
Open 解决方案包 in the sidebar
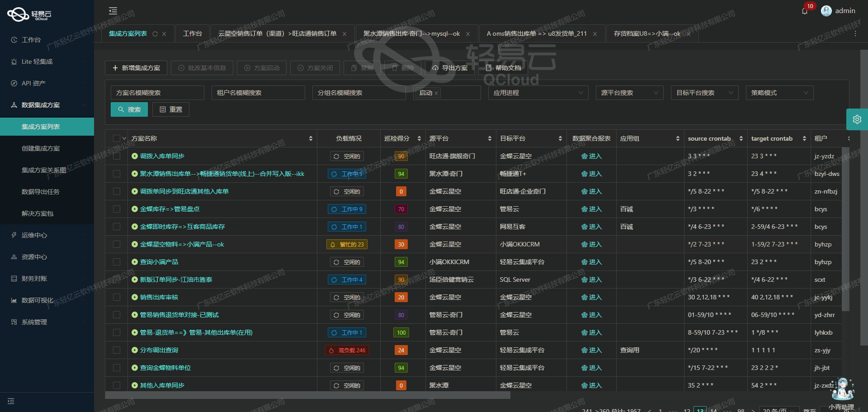pos(47,213)
